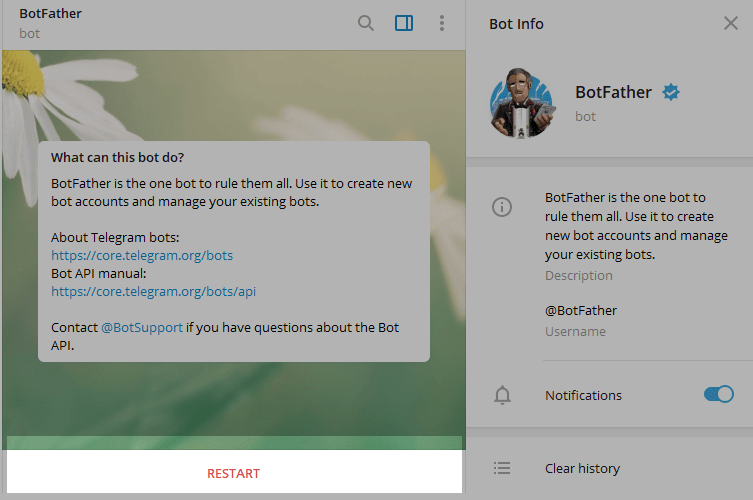Open search in the BotFather chat
This screenshot has width=753, height=500.
(366, 23)
